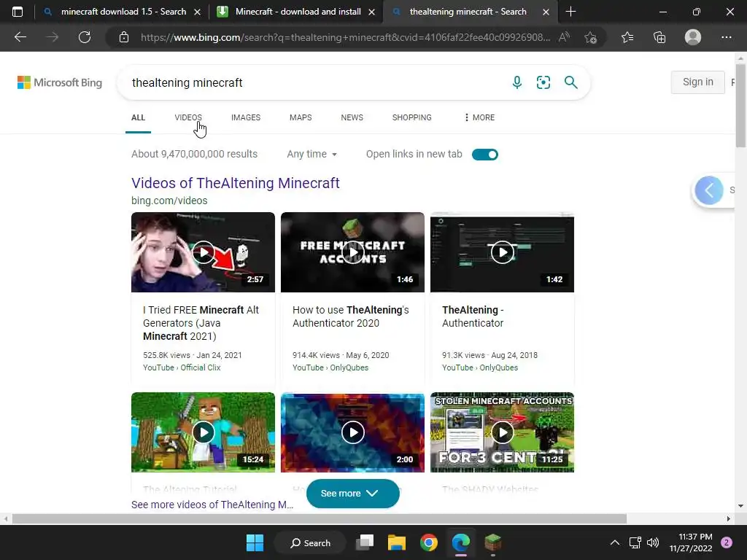Viewport: 747px width, 560px height.
Task: Click the browser address bar URL
Action: (x=345, y=37)
